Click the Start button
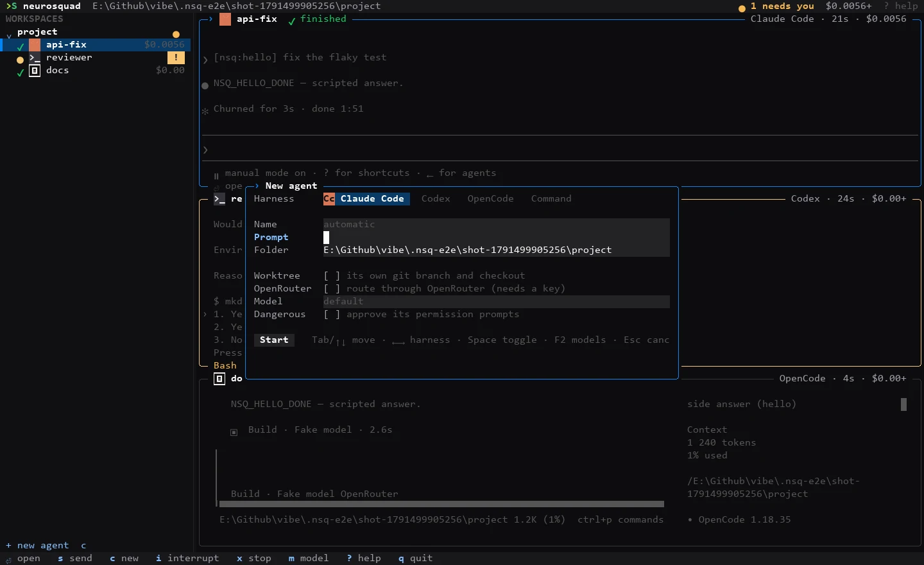 274,340
